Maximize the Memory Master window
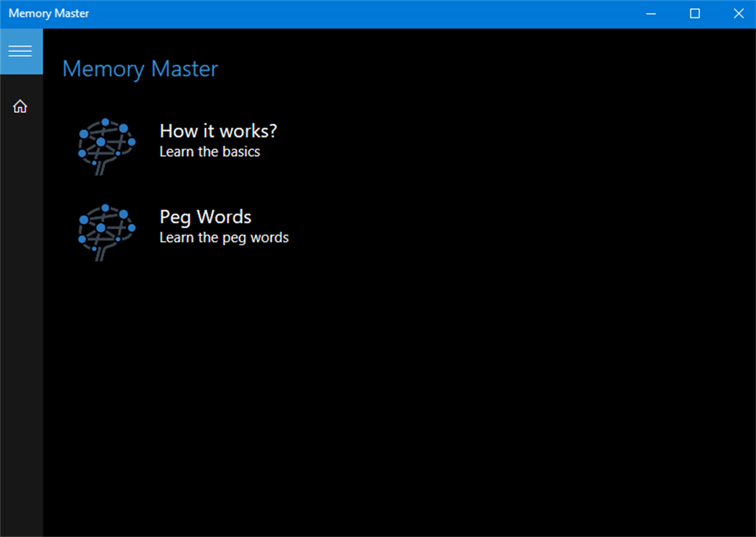 (695, 13)
